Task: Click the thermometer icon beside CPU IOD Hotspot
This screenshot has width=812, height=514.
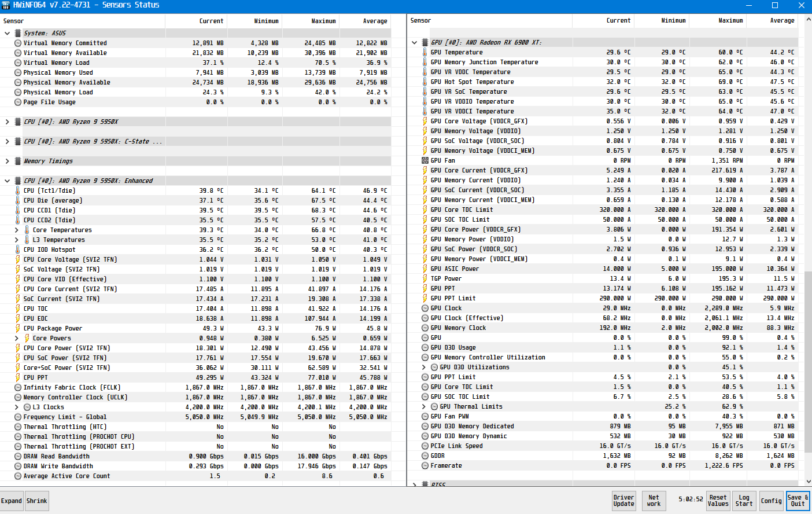Action: (x=18, y=249)
